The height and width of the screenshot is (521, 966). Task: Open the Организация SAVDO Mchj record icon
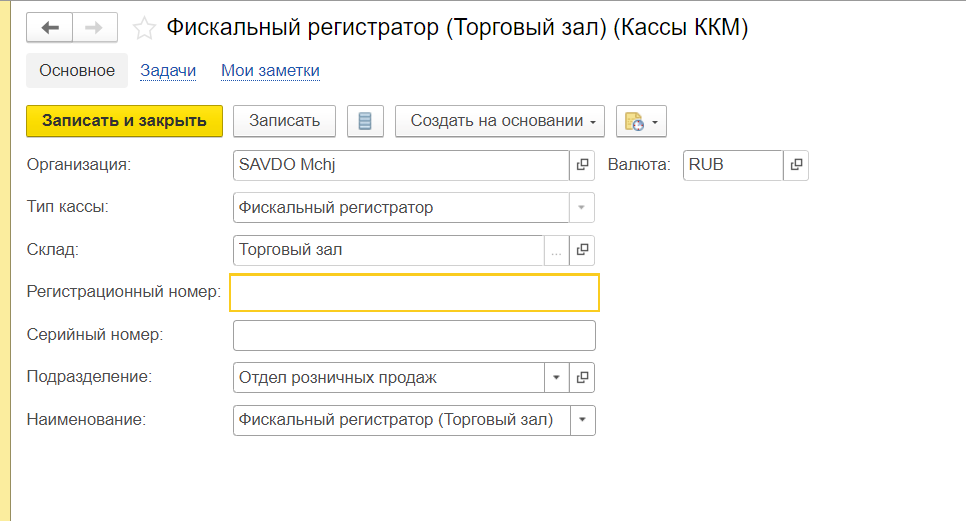coord(582,165)
